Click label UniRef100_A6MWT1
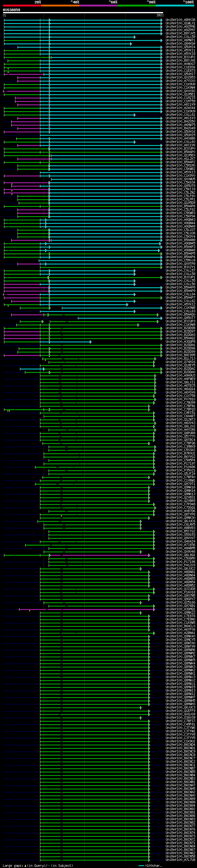Screen dimensions: 197x868 tap(180, 40)
